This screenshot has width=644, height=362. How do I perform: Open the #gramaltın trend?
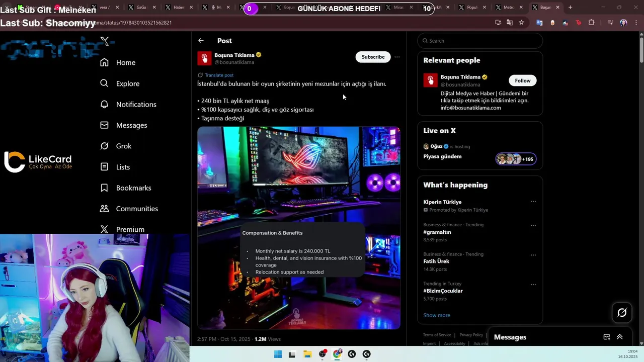437,232
